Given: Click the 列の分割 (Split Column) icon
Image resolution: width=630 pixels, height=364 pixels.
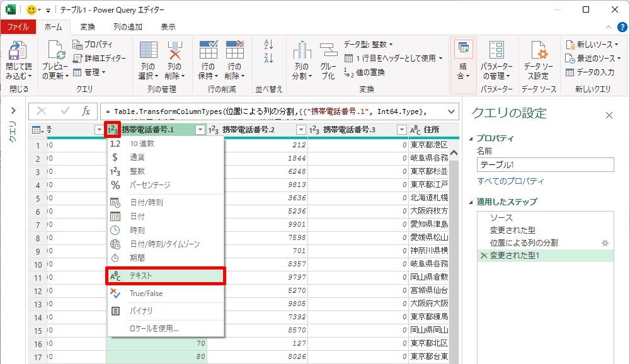Looking at the screenshot, I should click(302, 52).
